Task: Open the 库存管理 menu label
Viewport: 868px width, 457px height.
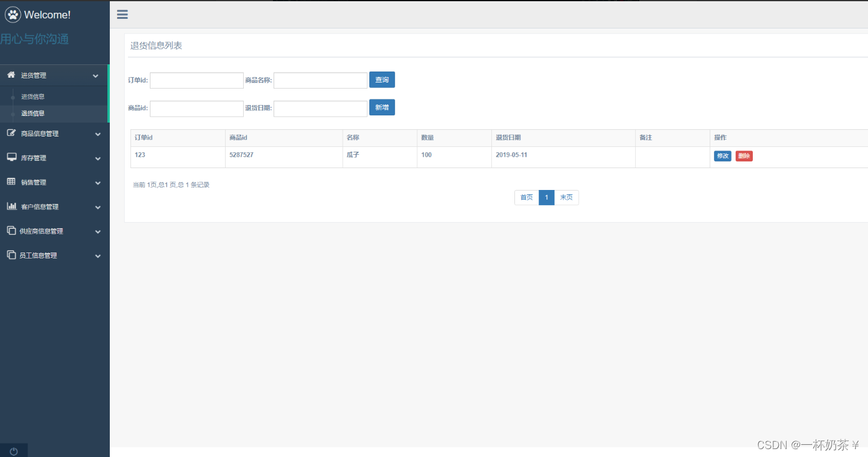Action: coord(33,158)
